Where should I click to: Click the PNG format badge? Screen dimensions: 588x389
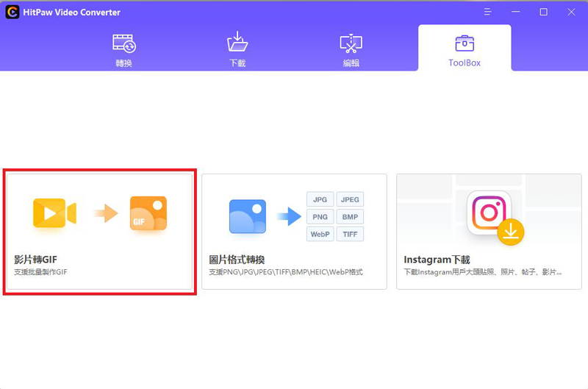click(x=320, y=217)
